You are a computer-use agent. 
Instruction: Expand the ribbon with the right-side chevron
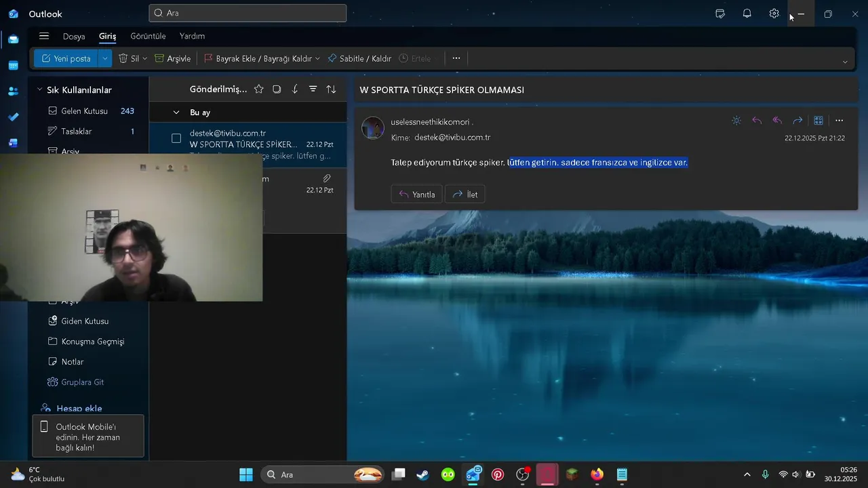click(x=845, y=62)
